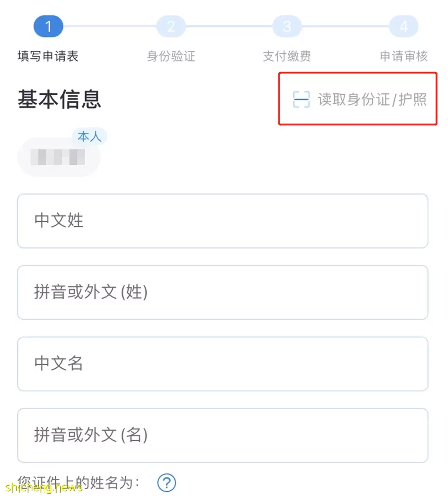The height and width of the screenshot is (496, 448).
Task: Go to 支付缴费 step label
Action: click(x=287, y=56)
